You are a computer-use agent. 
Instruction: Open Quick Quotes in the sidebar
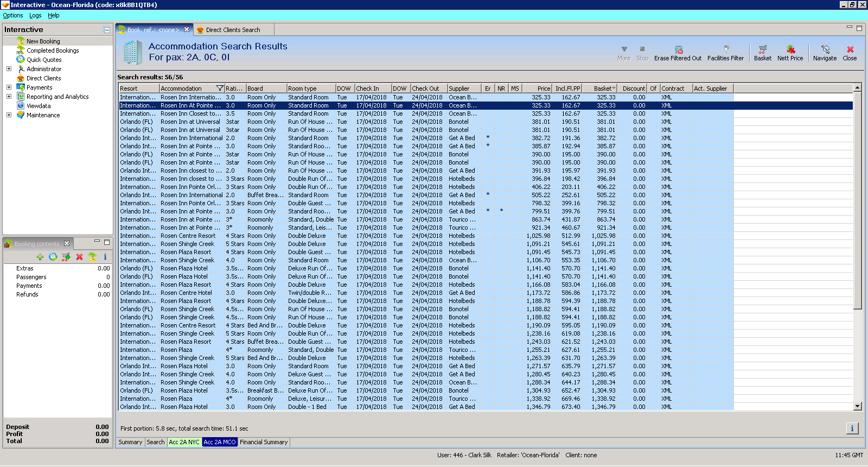pos(44,60)
